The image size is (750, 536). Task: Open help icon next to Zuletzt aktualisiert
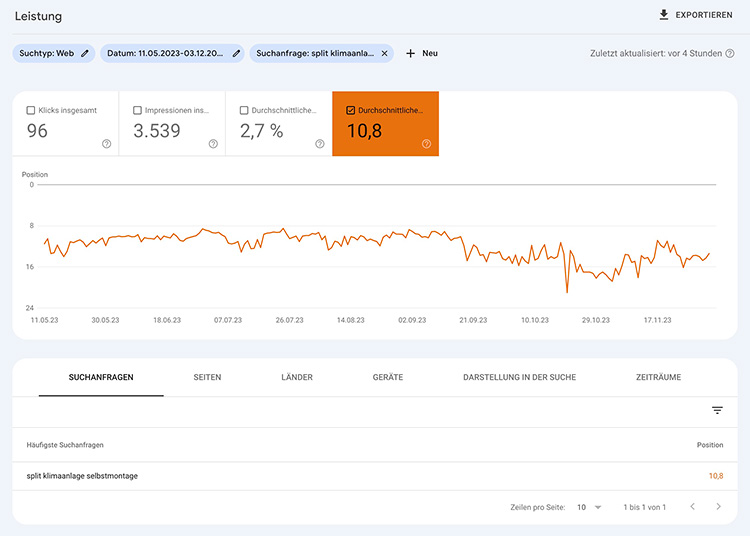click(x=730, y=53)
